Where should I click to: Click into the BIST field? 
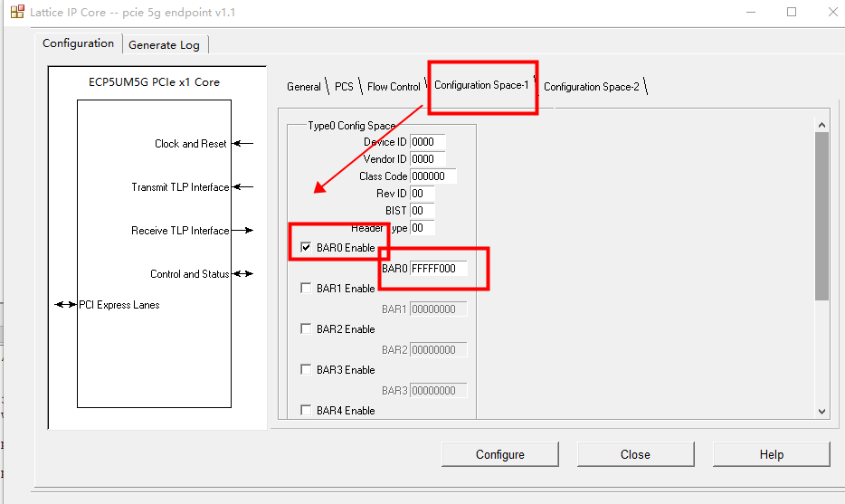(x=422, y=211)
